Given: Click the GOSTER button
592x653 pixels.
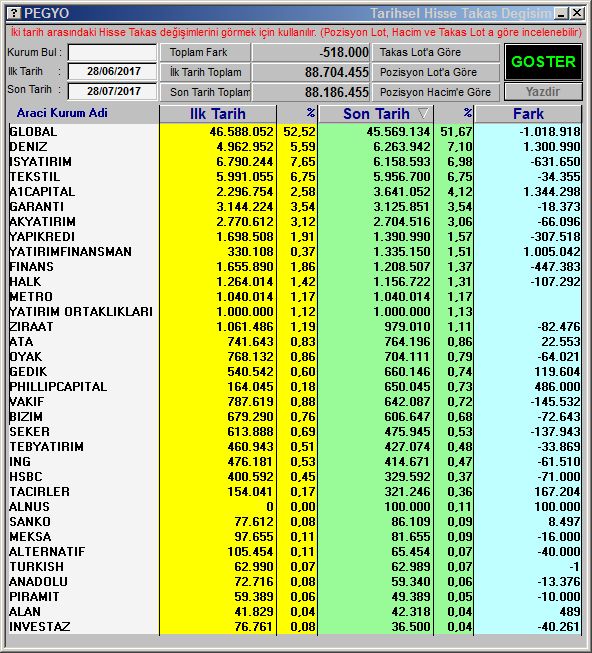Looking at the screenshot, I should point(543,62).
